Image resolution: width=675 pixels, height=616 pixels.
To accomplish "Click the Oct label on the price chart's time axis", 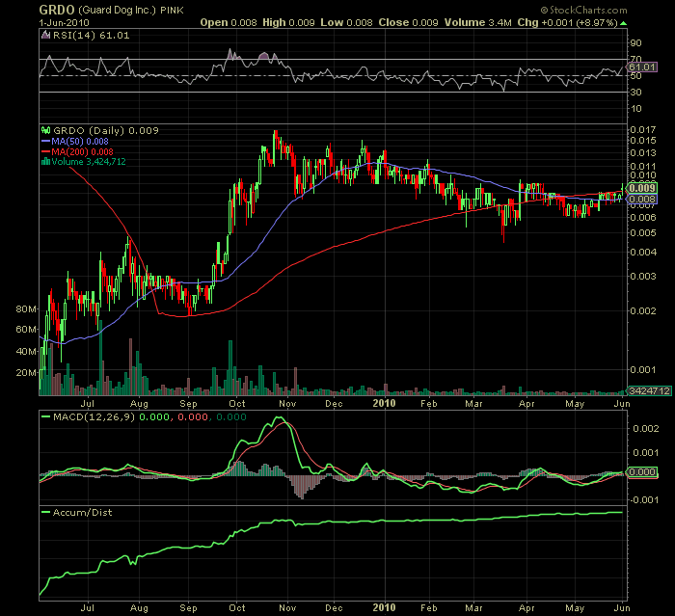I will coord(237,404).
